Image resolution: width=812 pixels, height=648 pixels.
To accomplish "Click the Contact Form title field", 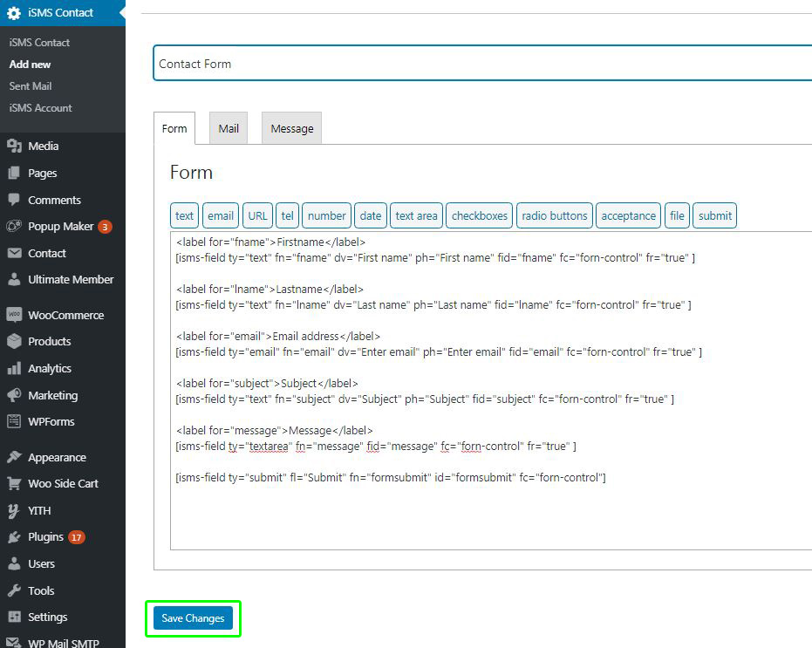I will [349, 63].
